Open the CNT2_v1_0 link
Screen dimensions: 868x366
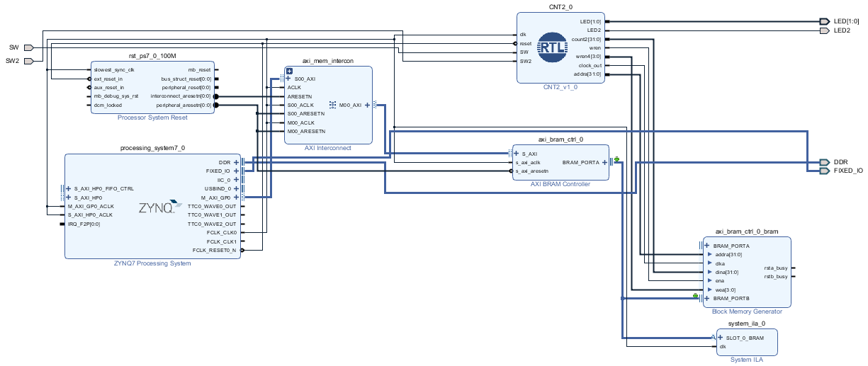pos(560,87)
